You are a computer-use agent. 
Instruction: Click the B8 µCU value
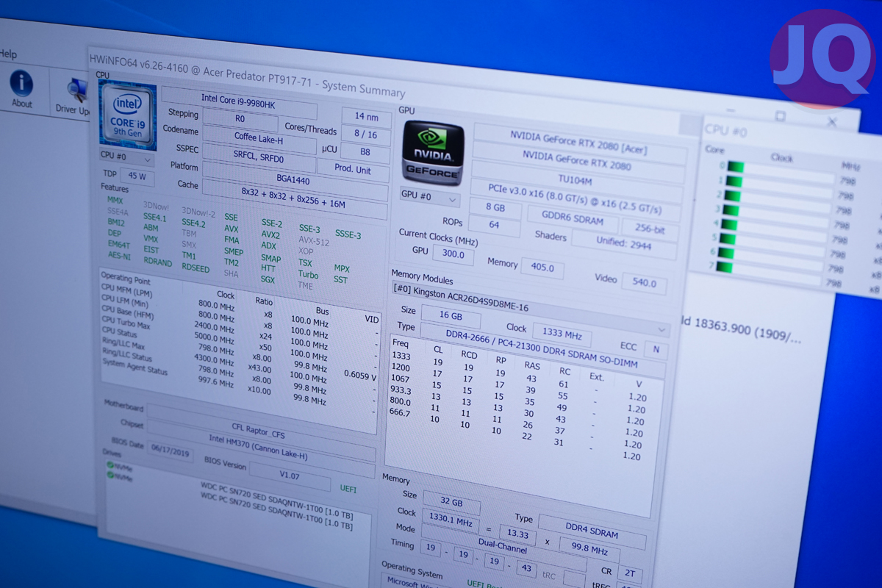365,154
